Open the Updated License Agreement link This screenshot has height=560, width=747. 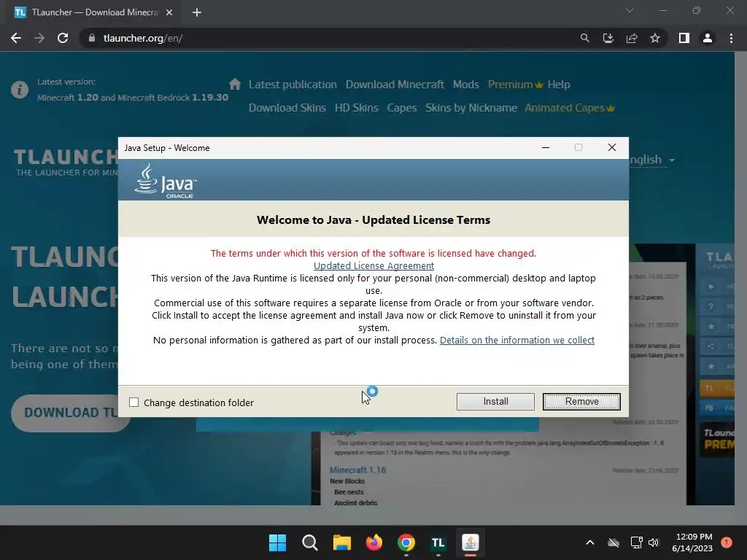pos(373,265)
